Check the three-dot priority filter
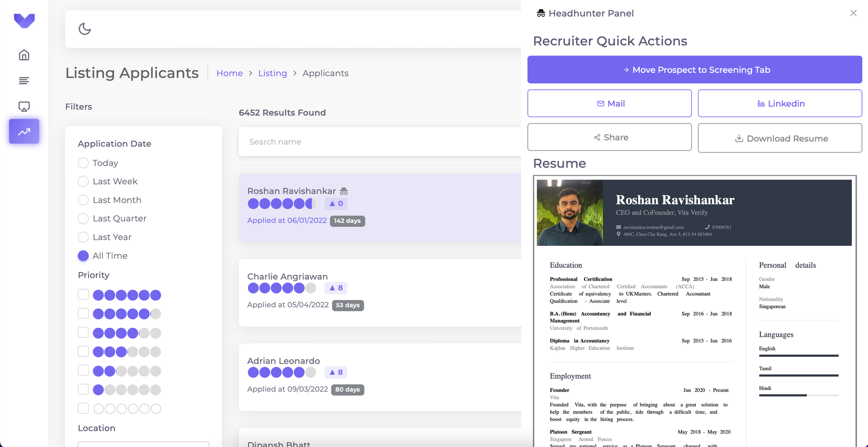 click(83, 351)
